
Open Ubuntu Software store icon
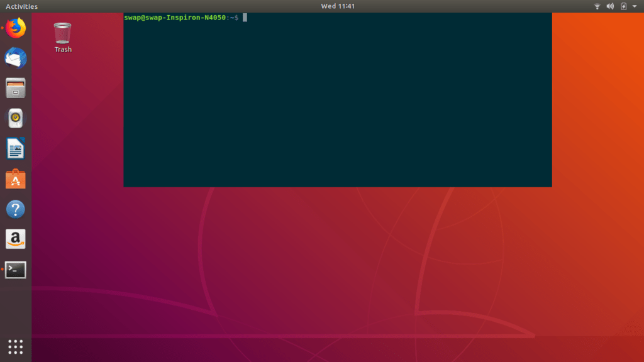click(x=16, y=178)
